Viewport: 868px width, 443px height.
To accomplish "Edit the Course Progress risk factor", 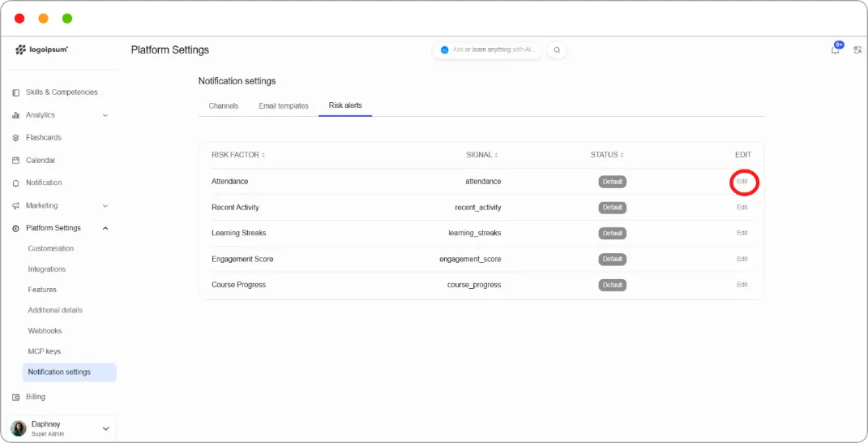I will point(742,285).
